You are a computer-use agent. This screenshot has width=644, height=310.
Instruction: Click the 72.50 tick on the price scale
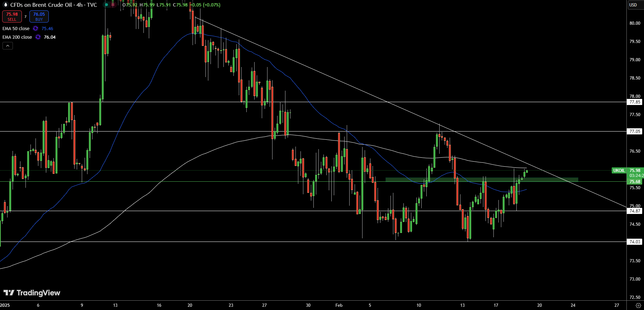pyautogui.click(x=635, y=297)
